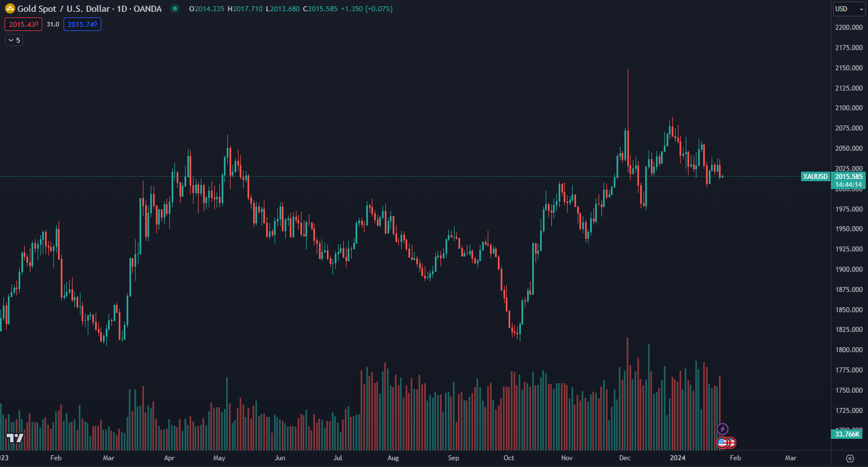The height and width of the screenshot is (467, 868).
Task: Click the 1D interval in the chart title
Action: click(122, 9)
